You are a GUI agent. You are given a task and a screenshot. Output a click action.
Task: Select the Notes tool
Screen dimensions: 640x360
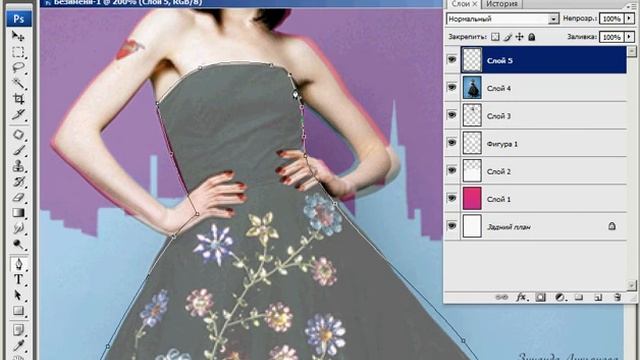pos(18,329)
